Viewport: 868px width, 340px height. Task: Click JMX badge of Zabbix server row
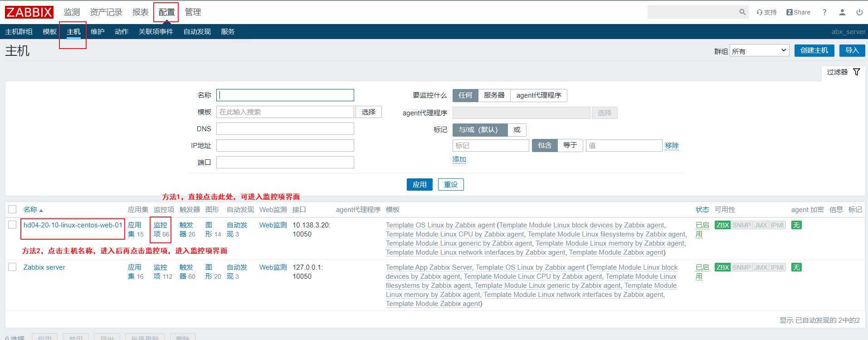tap(761, 267)
